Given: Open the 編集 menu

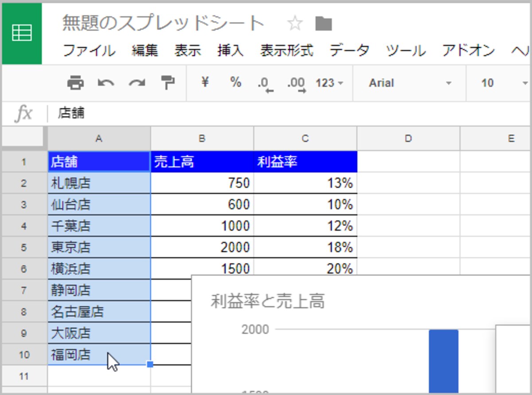Looking at the screenshot, I should (x=145, y=51).
